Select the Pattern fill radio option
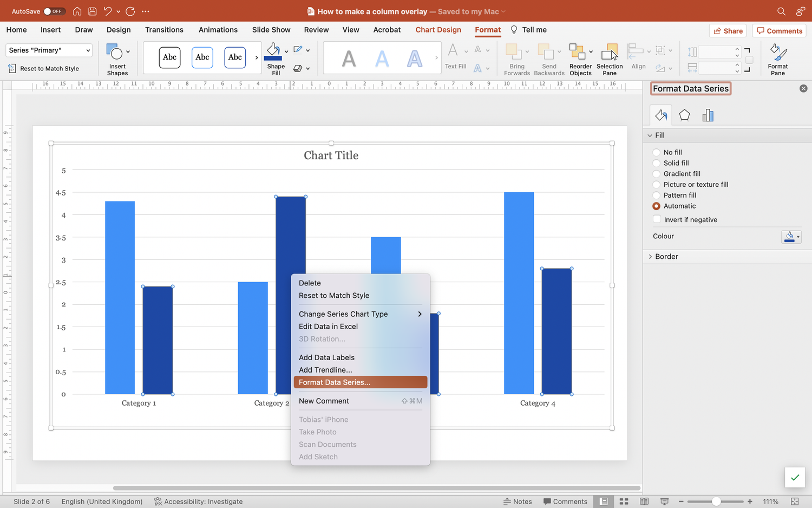812x508 pixels. (657, 195)
